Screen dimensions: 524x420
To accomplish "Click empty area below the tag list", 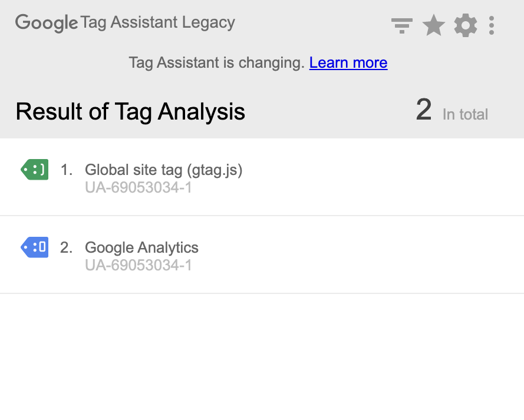I will (262, 356).
